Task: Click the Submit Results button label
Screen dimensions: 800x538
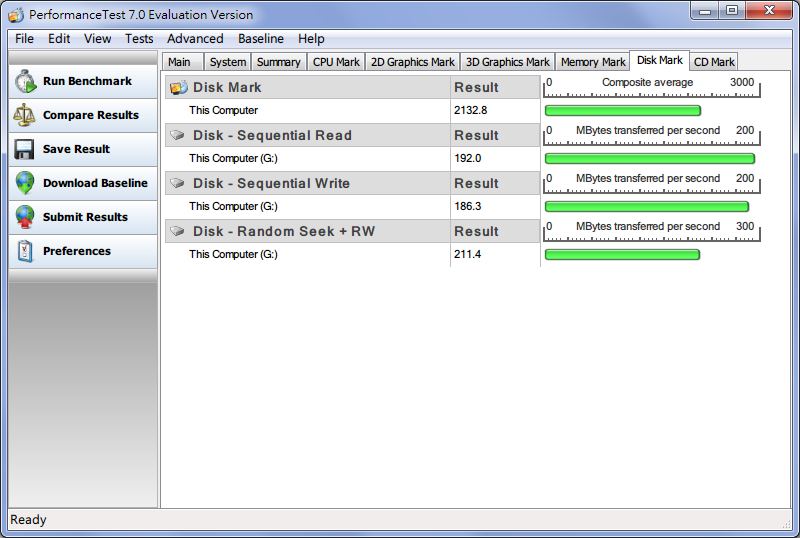Action: [x=85, y=217]
